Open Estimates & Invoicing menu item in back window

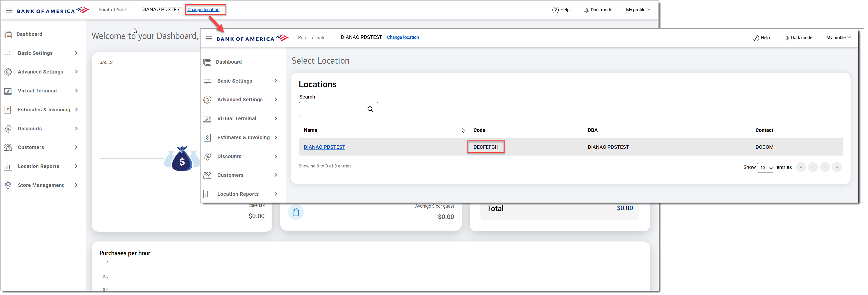(x=44, y=110)
